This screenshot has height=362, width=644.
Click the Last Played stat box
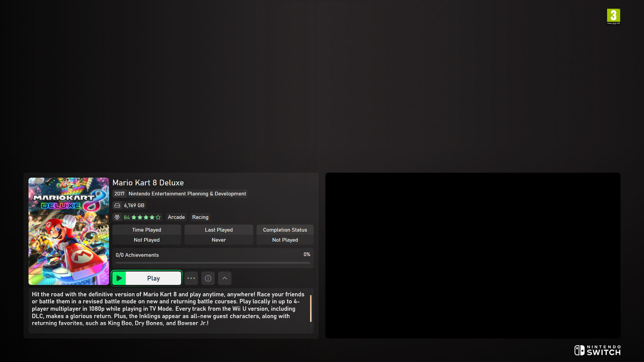(x=219, y=235)
